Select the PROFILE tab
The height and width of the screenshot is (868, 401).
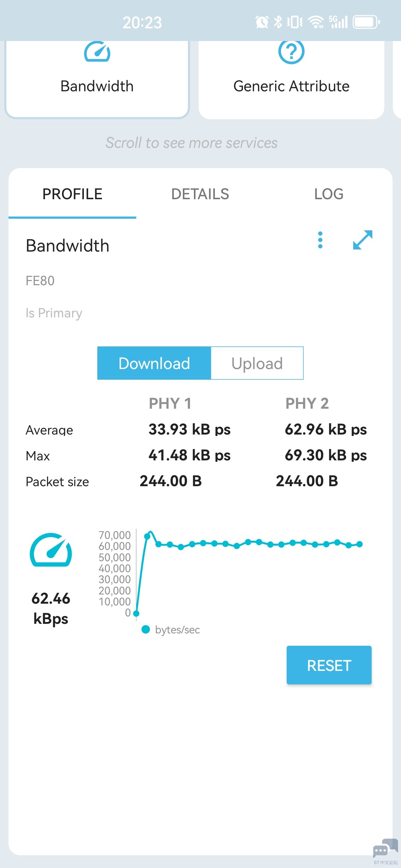[73, 194]
